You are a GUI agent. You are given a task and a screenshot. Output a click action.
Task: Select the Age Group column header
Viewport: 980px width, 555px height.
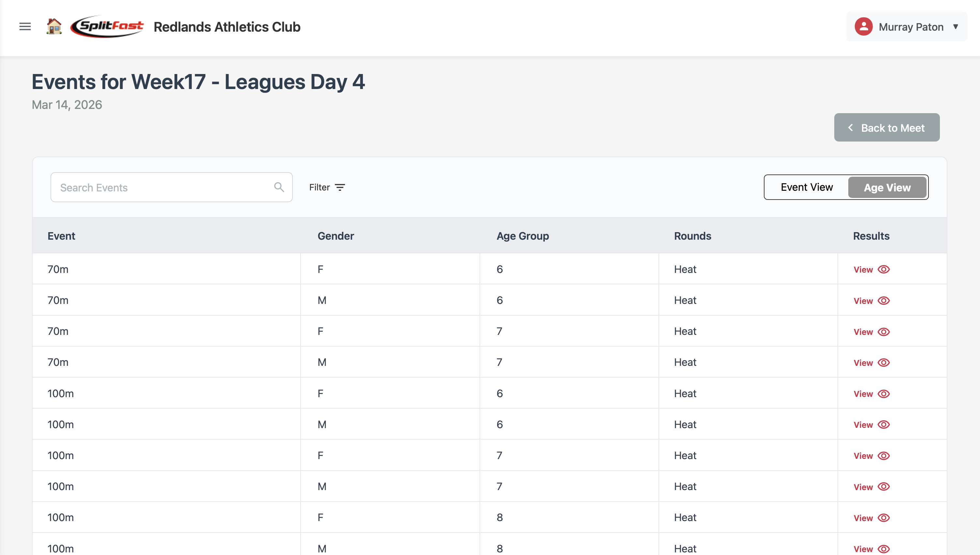click(522, 235)
